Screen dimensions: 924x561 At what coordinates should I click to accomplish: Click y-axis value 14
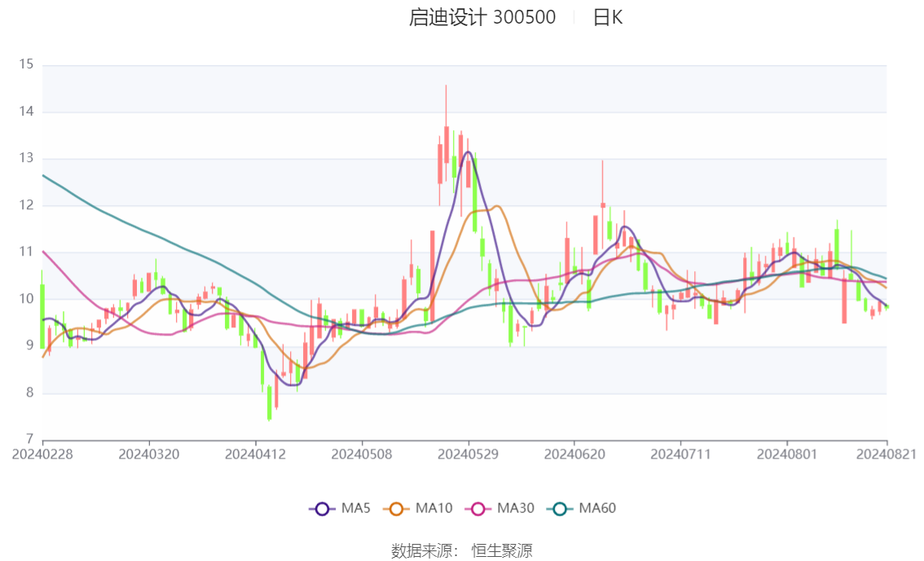(26, 112)
